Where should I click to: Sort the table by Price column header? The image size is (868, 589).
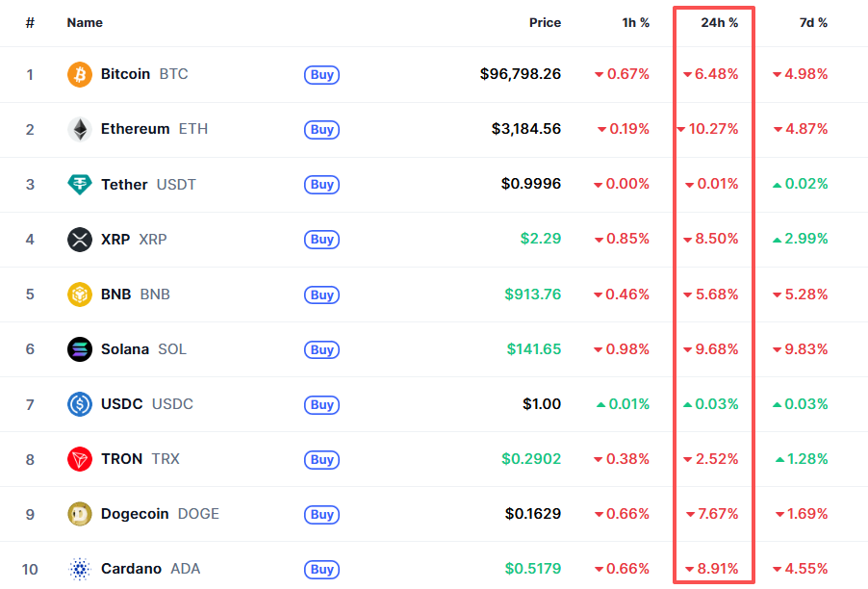(x=545, y=22)
